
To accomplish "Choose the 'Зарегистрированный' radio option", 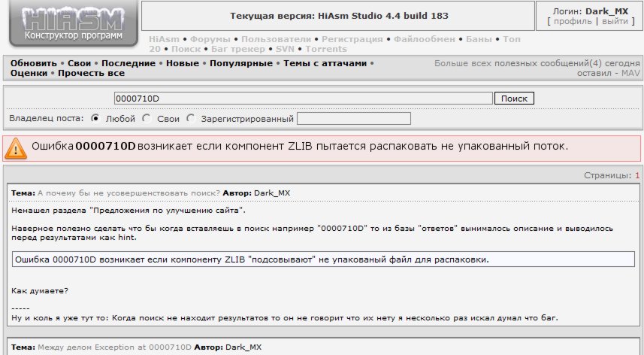I will [x=191, y=118].
